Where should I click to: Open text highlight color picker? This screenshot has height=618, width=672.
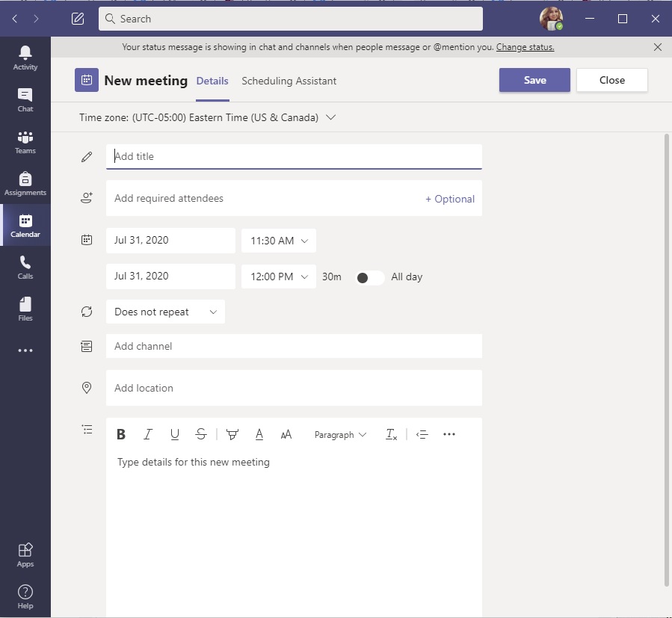pos(232,435)
